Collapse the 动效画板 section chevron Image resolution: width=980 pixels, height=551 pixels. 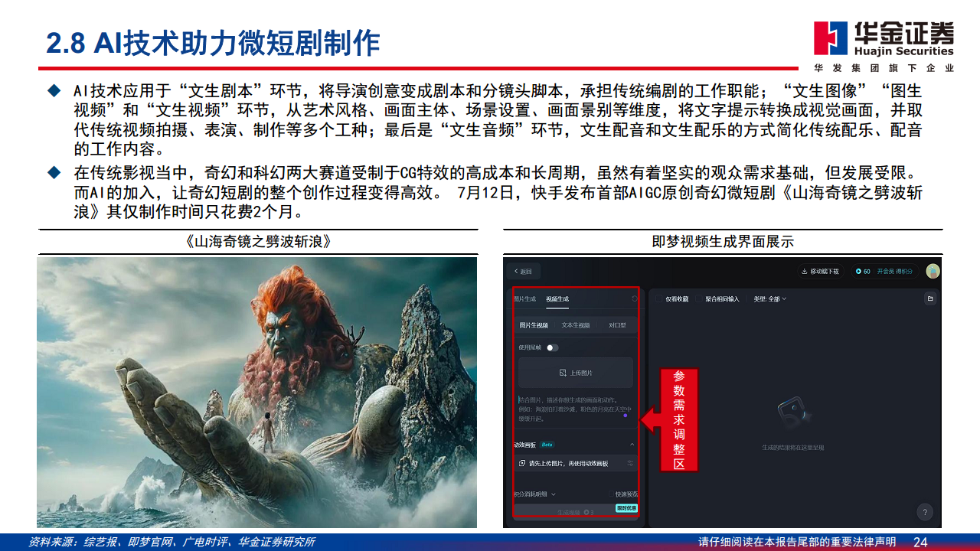click(632, 445)
